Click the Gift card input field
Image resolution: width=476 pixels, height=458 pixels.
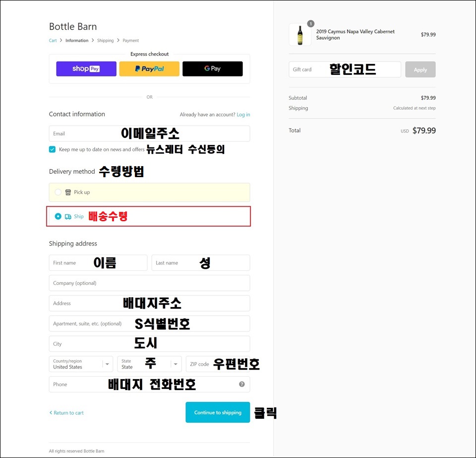[x=345, y=69]
